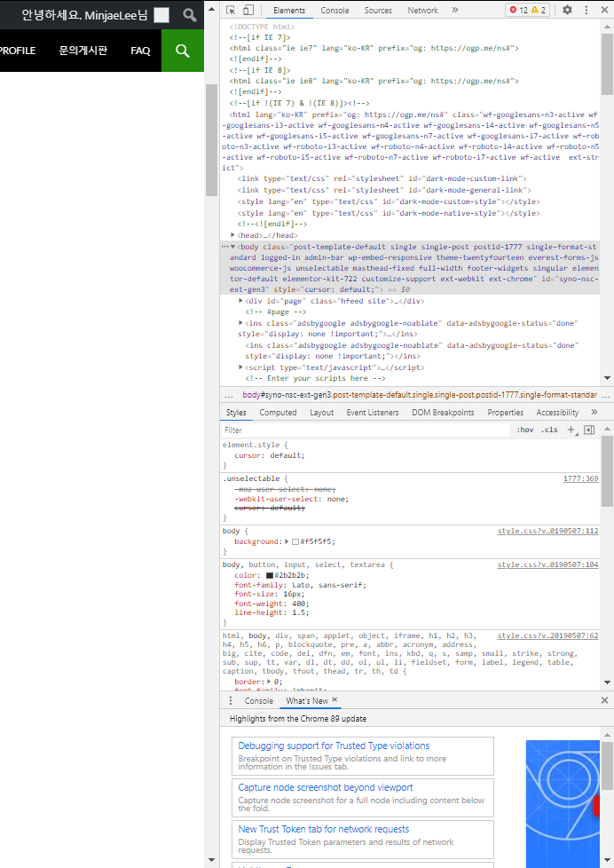Expand the head element node
The image size is (614, 868).
233,235
